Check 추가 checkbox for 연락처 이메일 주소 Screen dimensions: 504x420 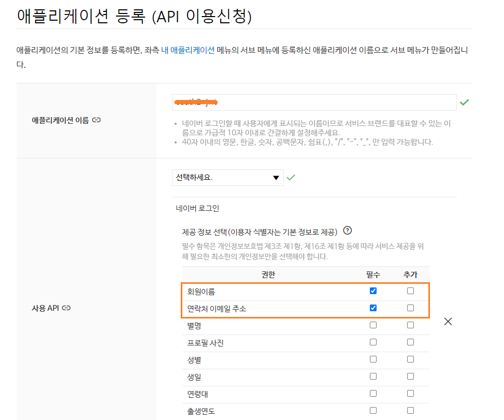[x=410, y=308]
